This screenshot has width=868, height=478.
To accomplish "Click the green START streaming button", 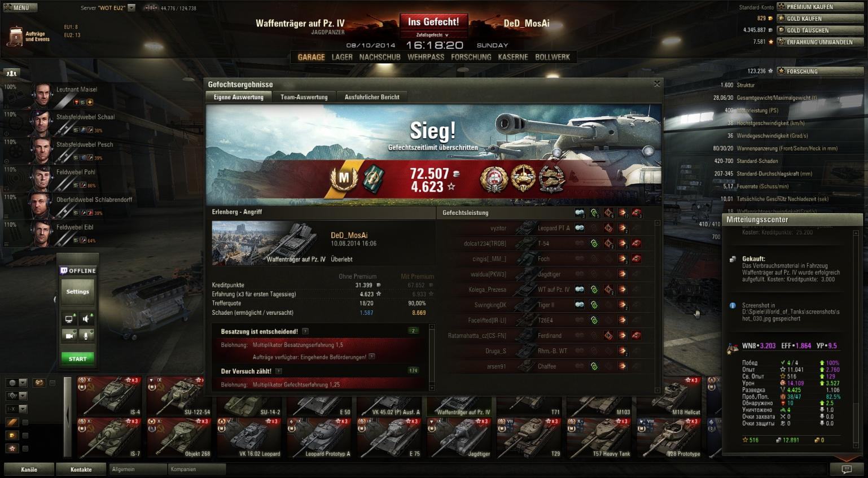I will (77, 358).
